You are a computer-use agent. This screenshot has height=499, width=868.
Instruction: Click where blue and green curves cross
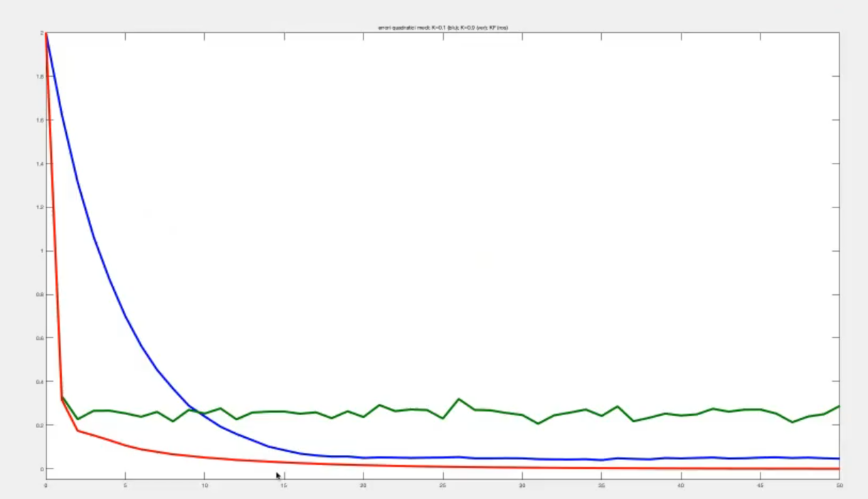[x=197, y=410]
